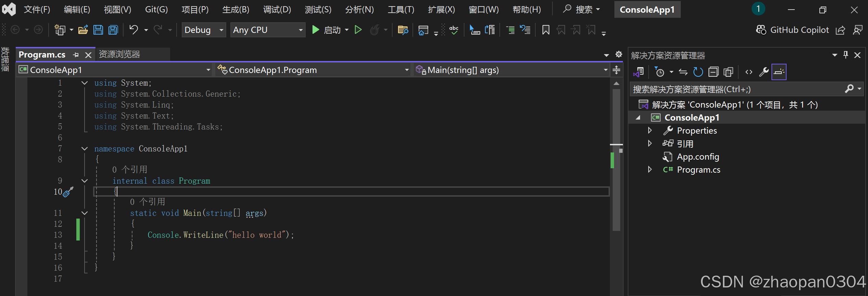The width and height of the screenshot is (868, 296).
Task: Collapse the namespace ConsoleApp1 code block
Action: (85, 149)
